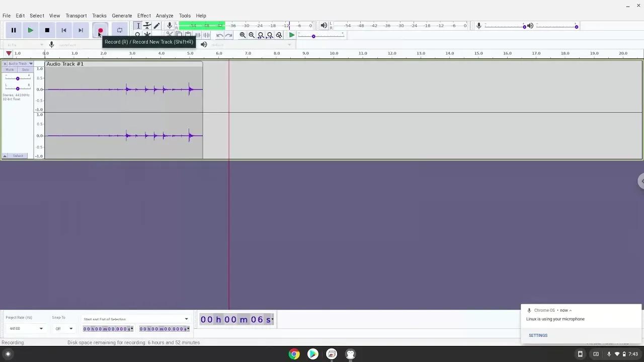Image resolution: width=644 pixels, height=362 pixels.
Task: Open the Effect menu
Action: pos(144,16)
